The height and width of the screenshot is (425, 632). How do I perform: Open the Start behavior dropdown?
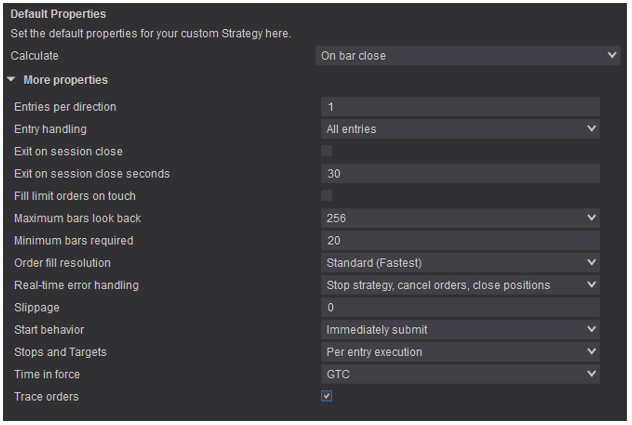(x=461, y=330)
